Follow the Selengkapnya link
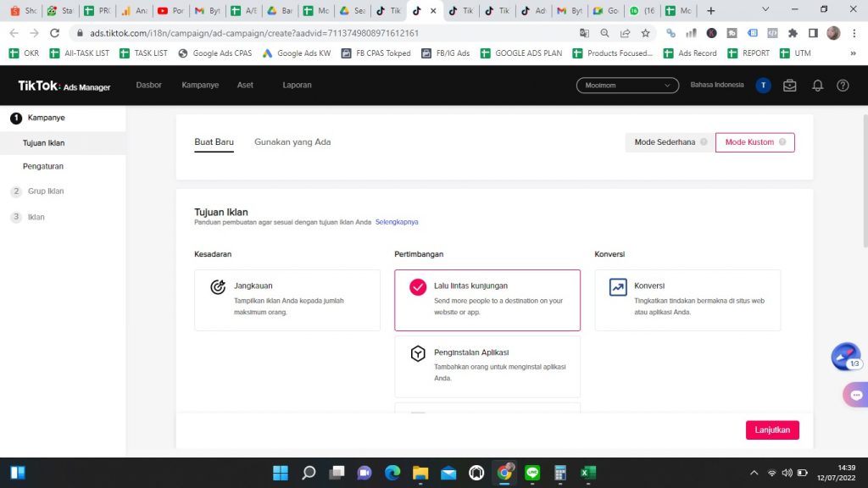The height and width of the screenshot is (488, 868). point(397,222)
